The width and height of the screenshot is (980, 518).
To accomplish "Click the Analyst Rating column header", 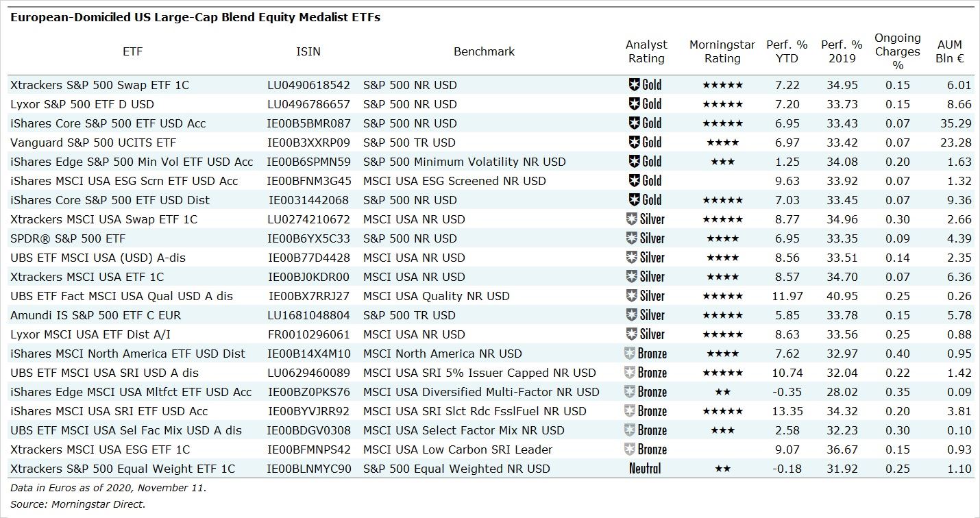I will click(x=646, y=51).
